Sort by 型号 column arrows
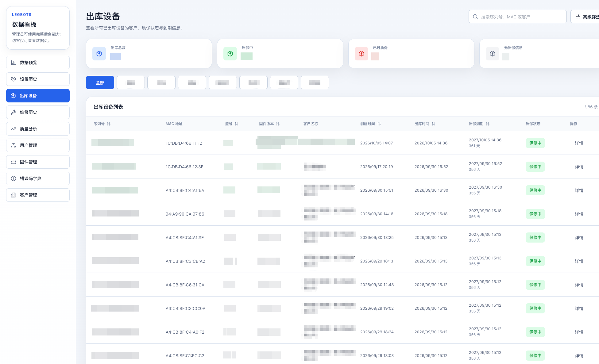 point(236,124)
